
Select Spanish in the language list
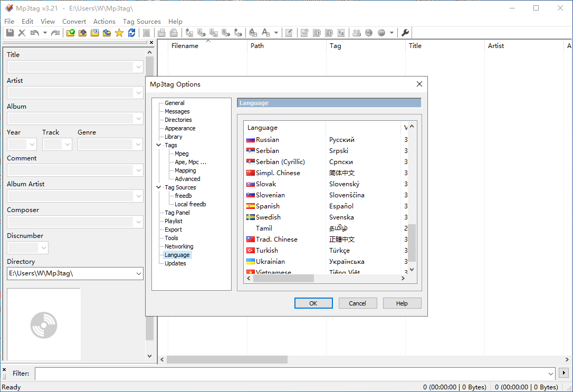coord(268,206)
